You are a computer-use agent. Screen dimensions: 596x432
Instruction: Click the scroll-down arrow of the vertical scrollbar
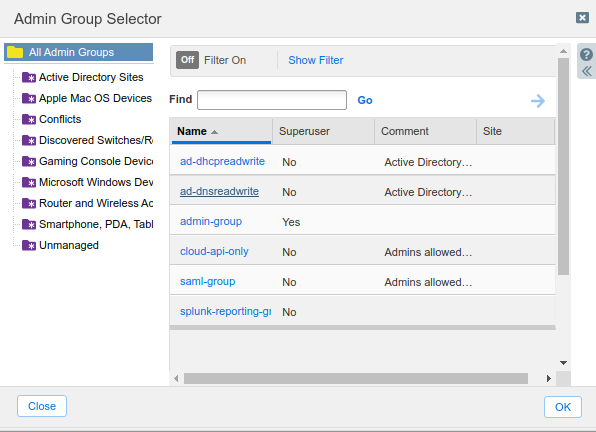pos(563,363)
